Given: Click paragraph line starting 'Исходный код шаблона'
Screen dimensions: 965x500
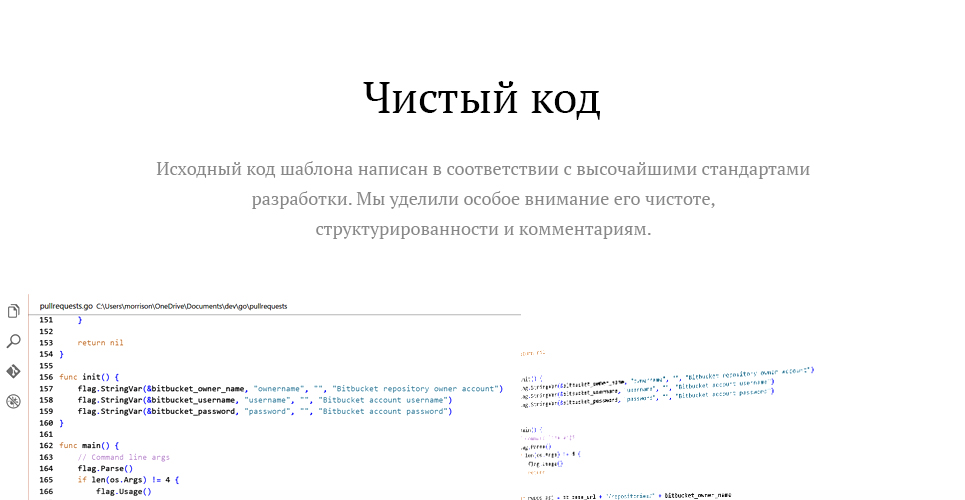Looking at the screenshot, I should click(x=482, y=169).
